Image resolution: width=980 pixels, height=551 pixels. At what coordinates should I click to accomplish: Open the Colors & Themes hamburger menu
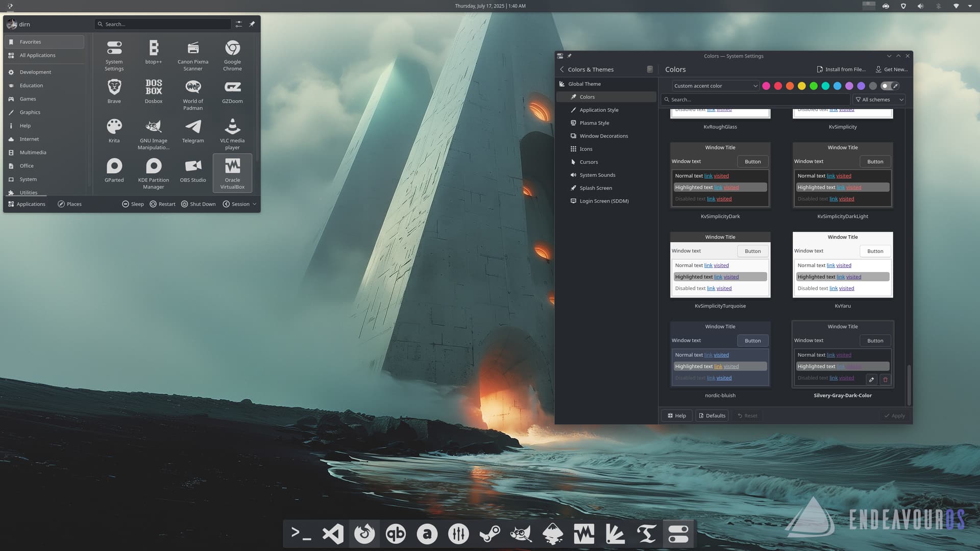(650, 69)
